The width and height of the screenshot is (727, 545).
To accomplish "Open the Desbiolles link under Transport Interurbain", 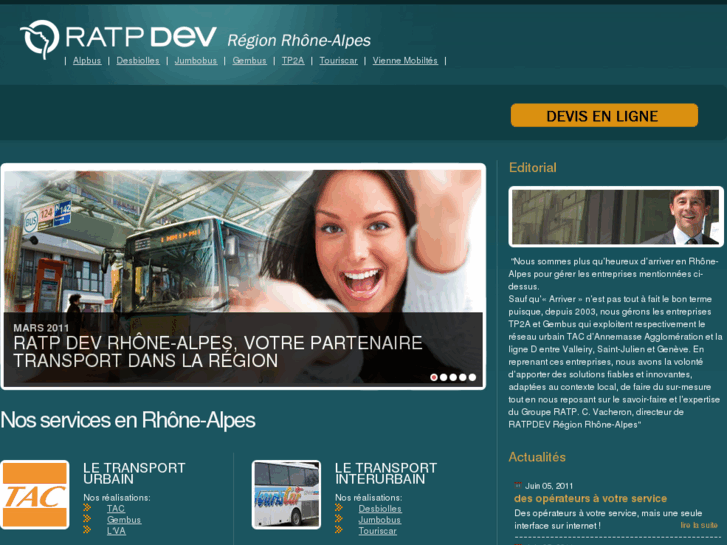I will pyautogui.click(x=380, y=509).
